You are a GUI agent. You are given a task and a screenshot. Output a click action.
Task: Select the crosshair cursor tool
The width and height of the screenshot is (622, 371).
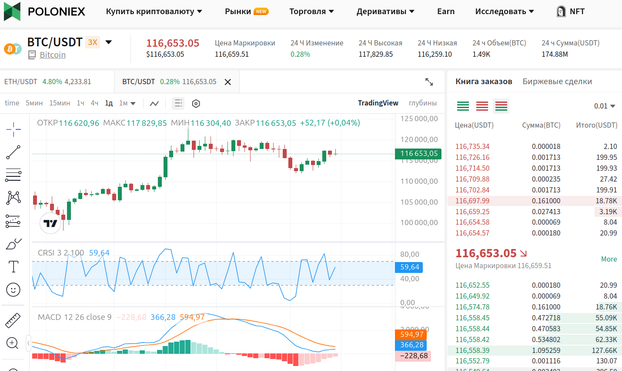[x=13, y=129]
